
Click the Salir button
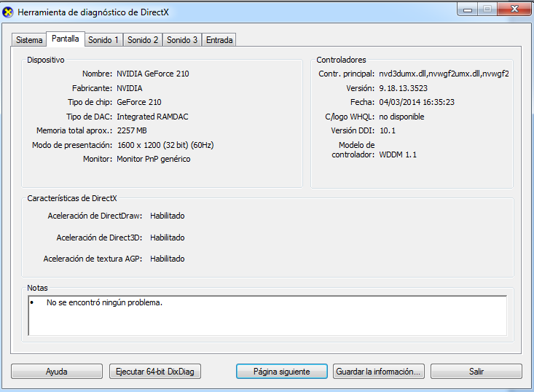click(476, 371)
